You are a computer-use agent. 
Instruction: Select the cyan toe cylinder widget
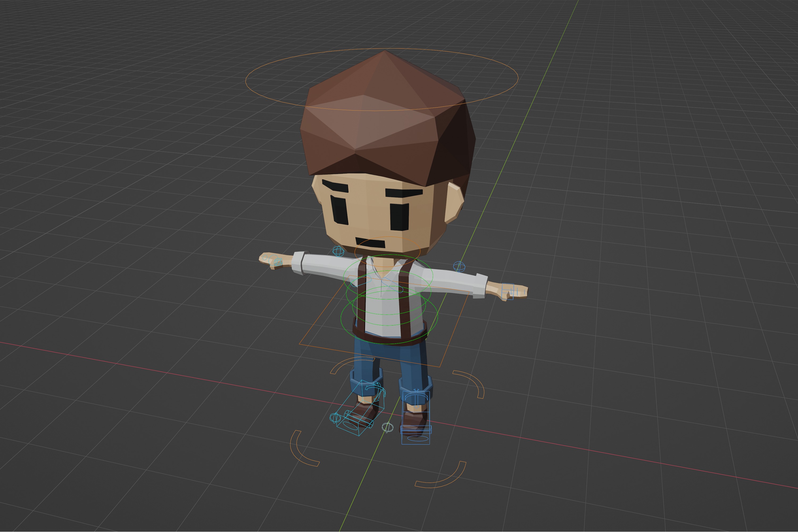(359, 420)
